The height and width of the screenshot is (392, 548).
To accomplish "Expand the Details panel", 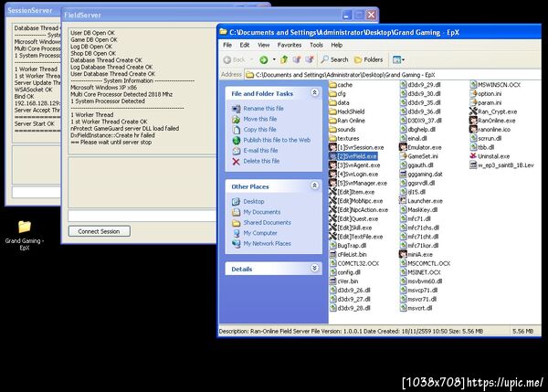I will point(314,269).
